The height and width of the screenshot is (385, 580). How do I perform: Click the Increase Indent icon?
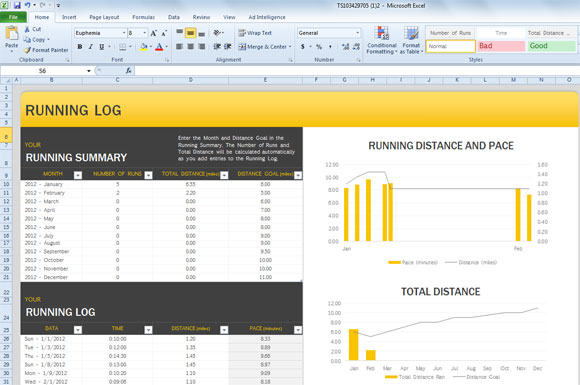coord(228,47)
